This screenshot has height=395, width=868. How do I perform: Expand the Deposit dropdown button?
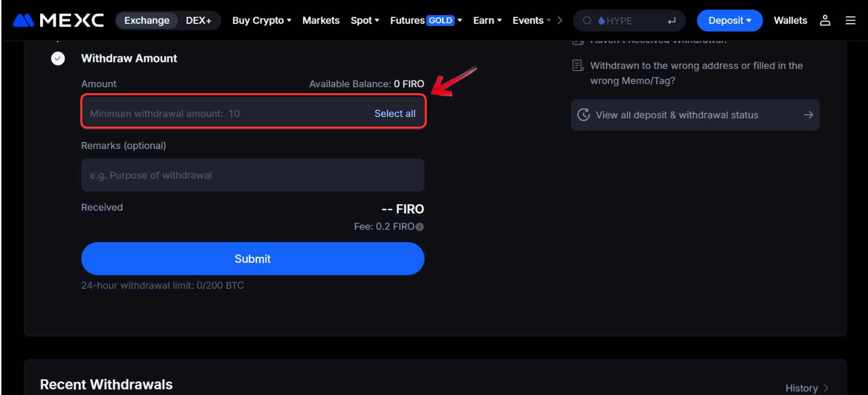730,21
